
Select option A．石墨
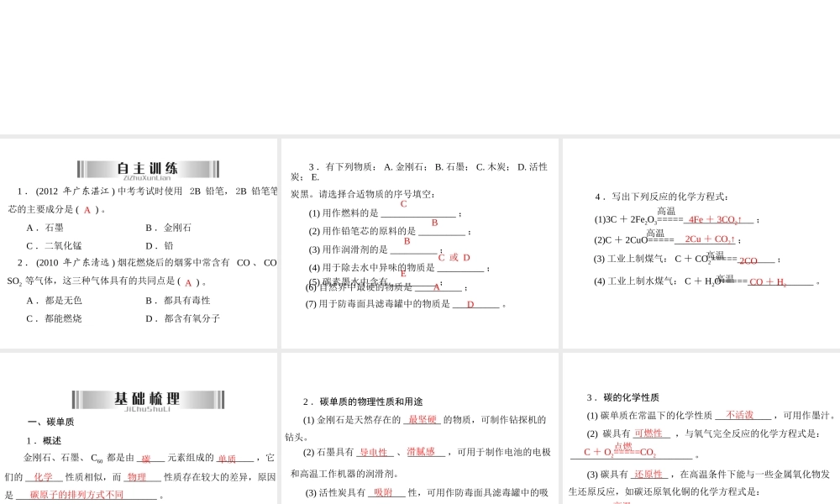click(45, 228)
